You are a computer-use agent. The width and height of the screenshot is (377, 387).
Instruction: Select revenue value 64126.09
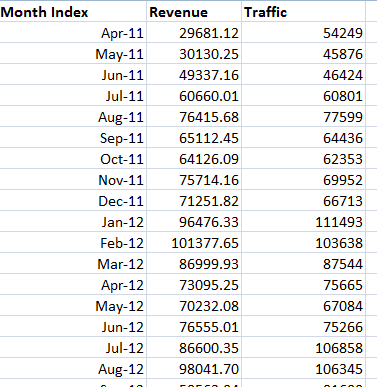tap(194, 159)
